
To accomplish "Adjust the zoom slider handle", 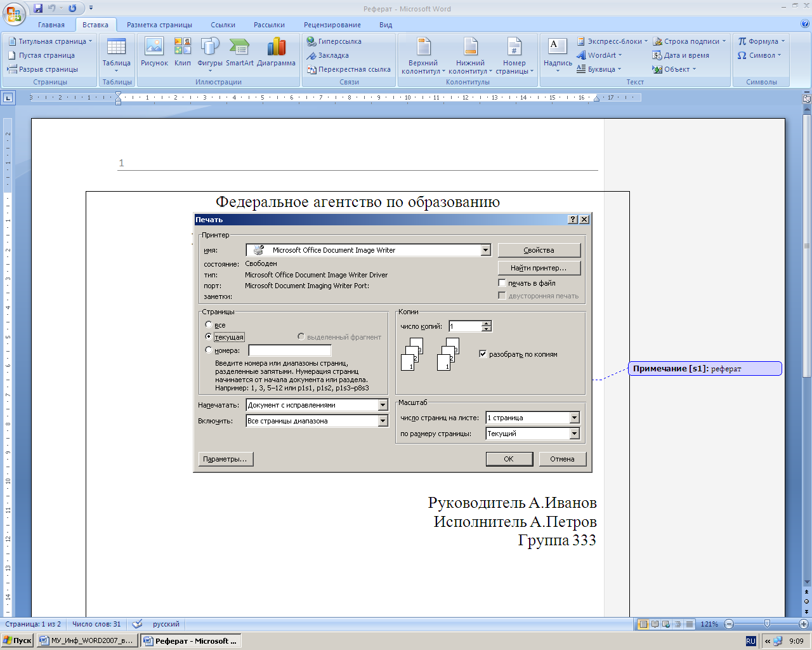I will tap(767, 625).
